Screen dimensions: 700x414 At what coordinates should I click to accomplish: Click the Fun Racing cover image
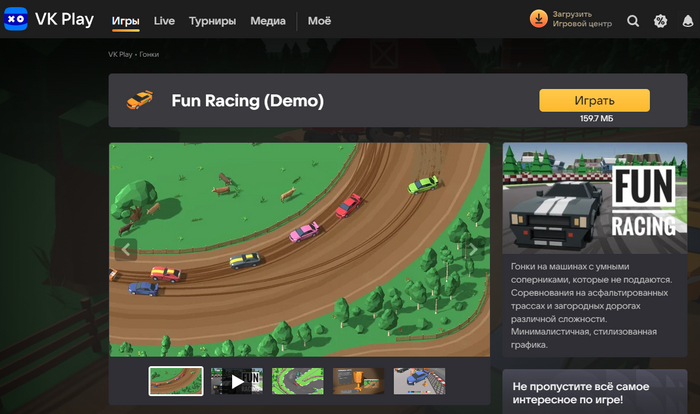coord(595,198)
